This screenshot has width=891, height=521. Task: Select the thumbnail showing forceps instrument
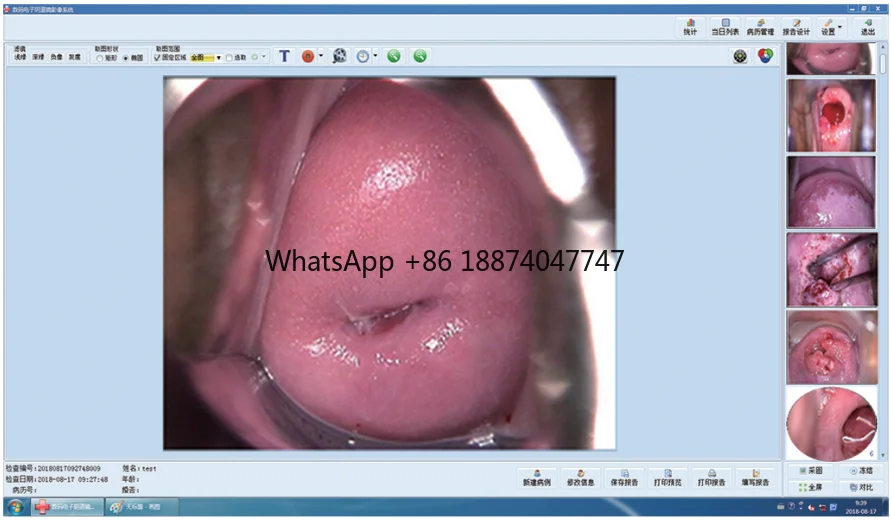[831, 269]
